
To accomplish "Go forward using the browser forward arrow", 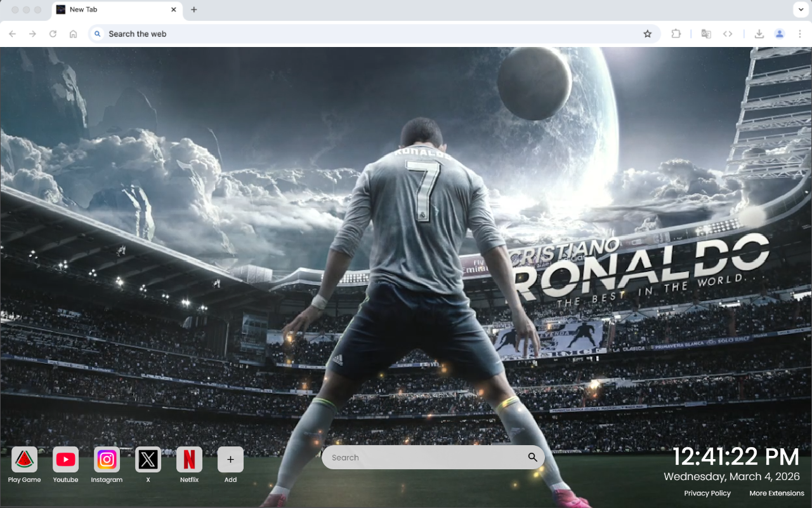I will 32,34.
